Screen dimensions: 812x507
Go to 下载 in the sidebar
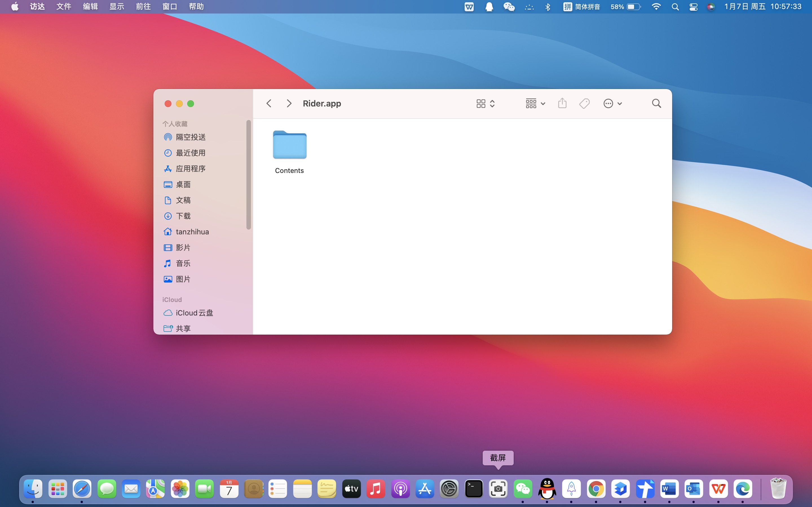click(x=183, y=216)
